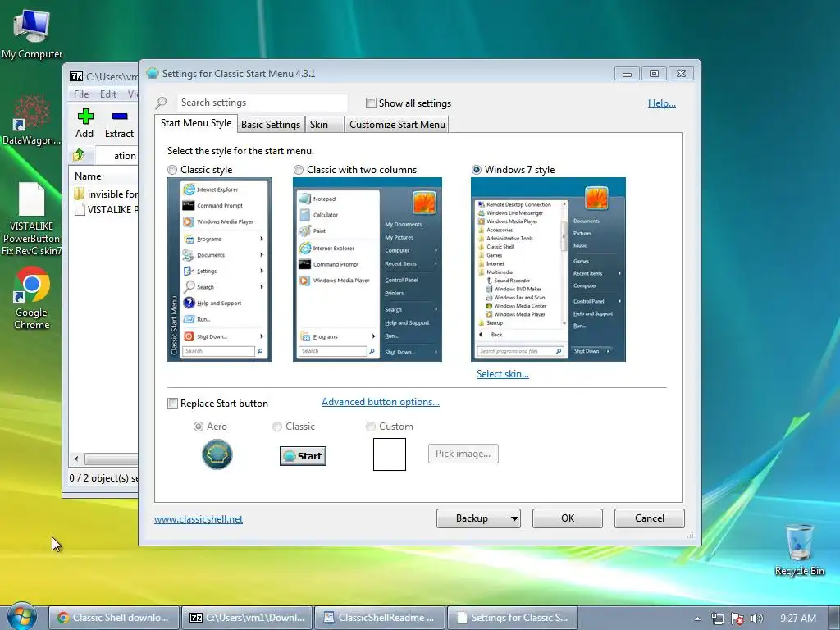840x630 pixels.
Task: Click the Cancel button
Action: (x=650, y=518)
